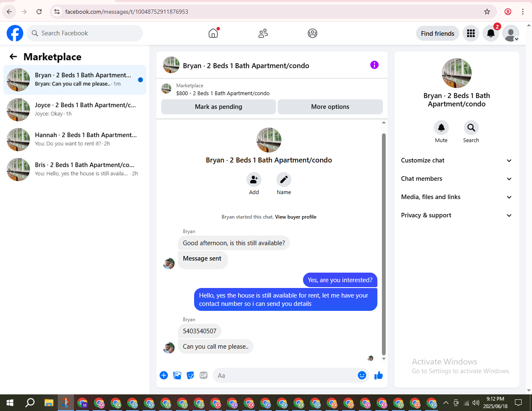532x411 pixels.
Task: Open Windows taskbar search
Action: (x=30, y=403)
